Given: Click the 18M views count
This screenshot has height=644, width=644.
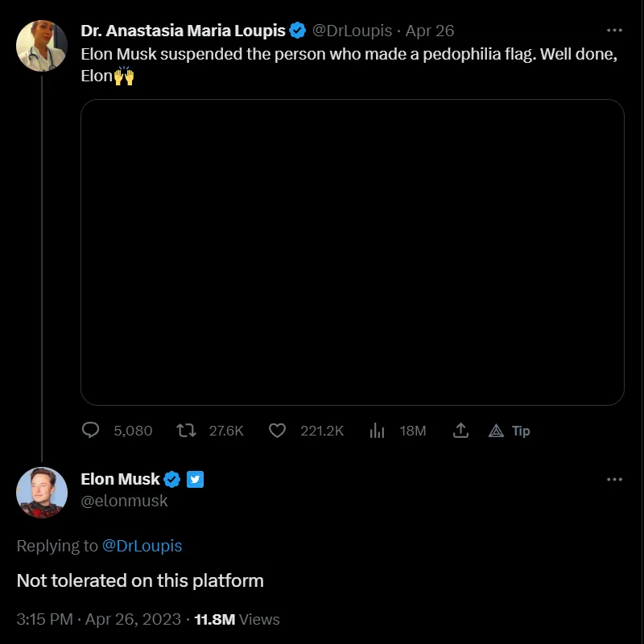Looking at the screenshot, I should [413, 431].
